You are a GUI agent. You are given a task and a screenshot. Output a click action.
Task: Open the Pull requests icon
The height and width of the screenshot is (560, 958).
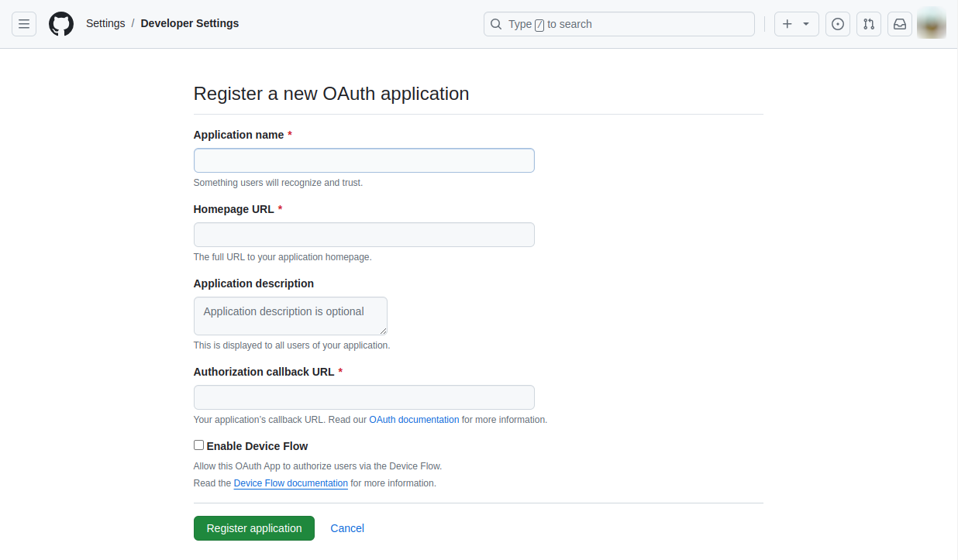[x=869, y=24]
